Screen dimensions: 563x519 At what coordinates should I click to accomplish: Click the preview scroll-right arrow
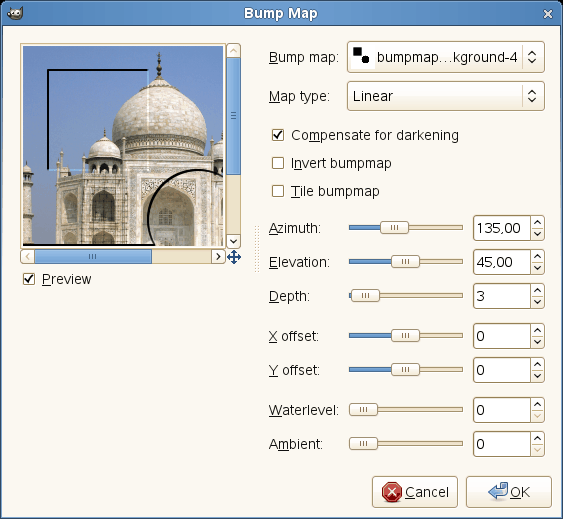pyautogui.click(x=218, y=257)
